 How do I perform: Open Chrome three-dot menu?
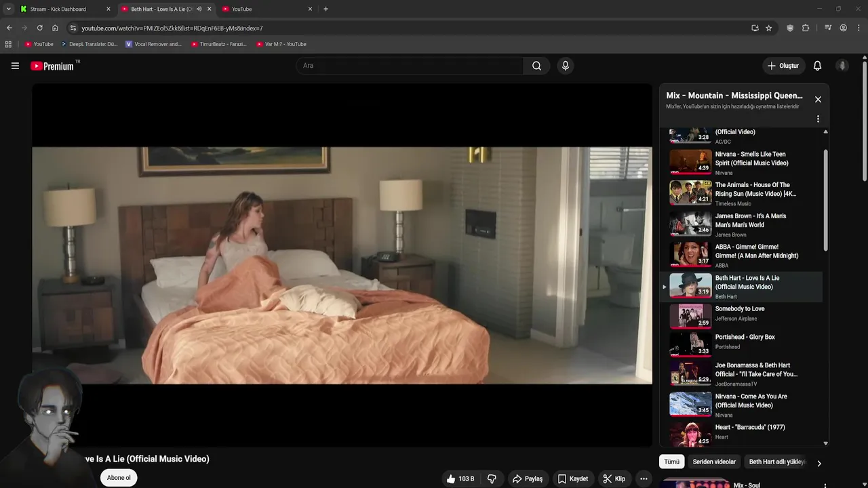[859, 28]
